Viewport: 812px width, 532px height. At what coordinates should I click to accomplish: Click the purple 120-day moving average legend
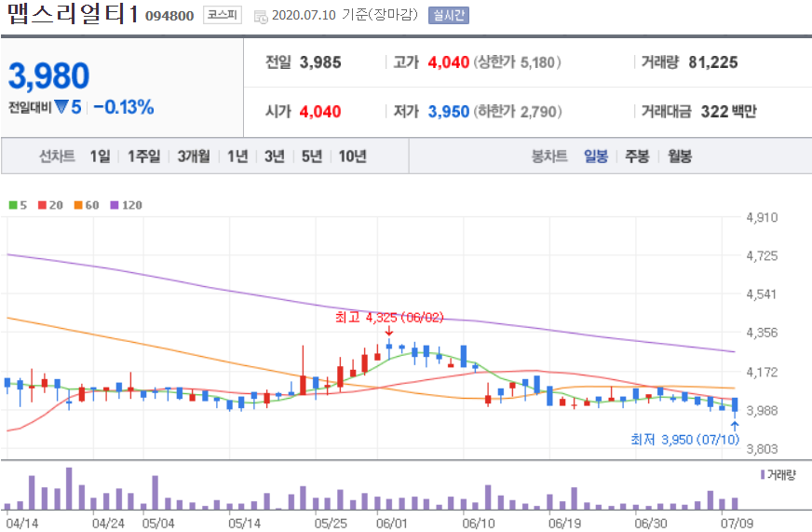(x=126, y=205)
